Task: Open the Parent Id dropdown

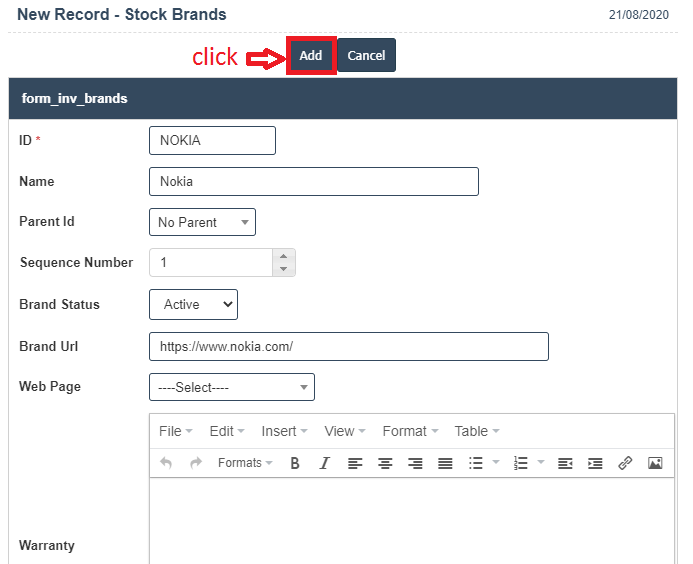Action: pos(202,222)
